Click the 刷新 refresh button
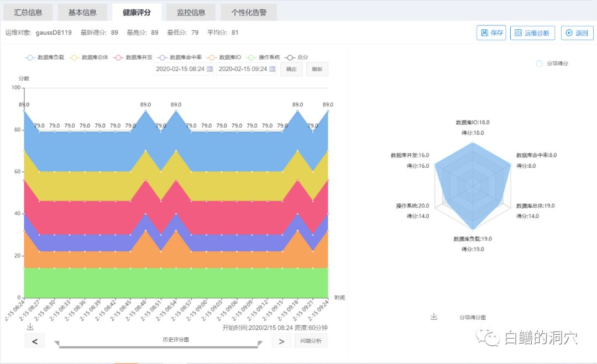 [x=317, y=69]
